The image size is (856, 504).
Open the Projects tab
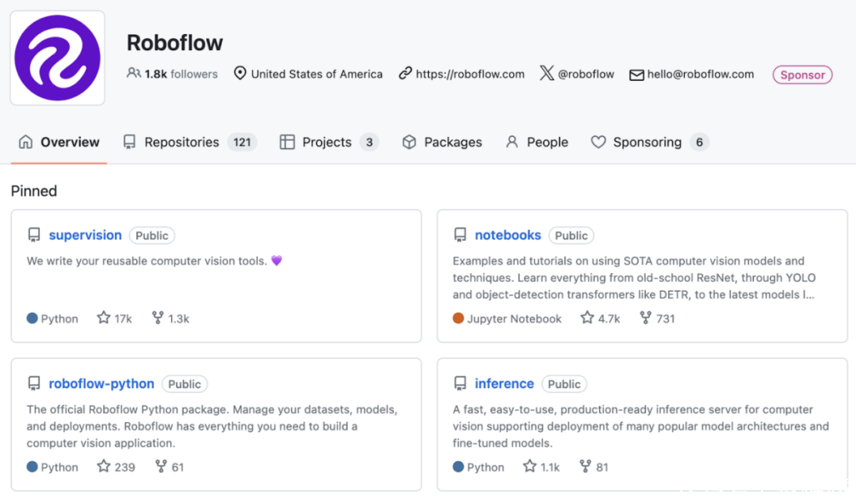[326, 143]
